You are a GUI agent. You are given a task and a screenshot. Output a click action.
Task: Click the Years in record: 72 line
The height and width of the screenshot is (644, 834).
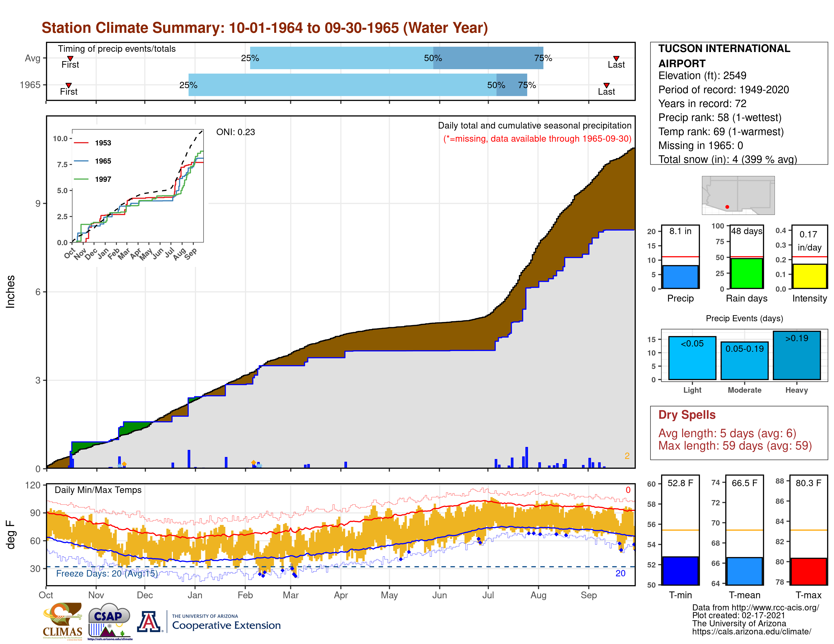(x=702, y=103)
